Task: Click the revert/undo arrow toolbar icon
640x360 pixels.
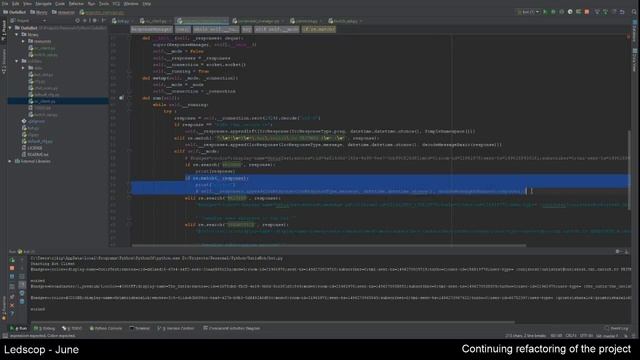Action: 622,12
